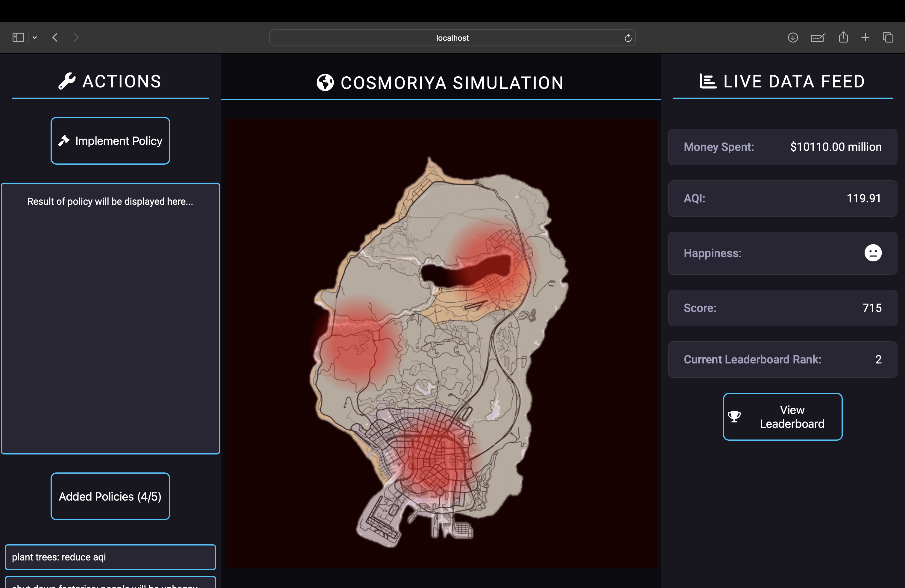Select the plant trees: reduce aqi policy
This screenshot has width=905, height=588.
coord(110,557)
